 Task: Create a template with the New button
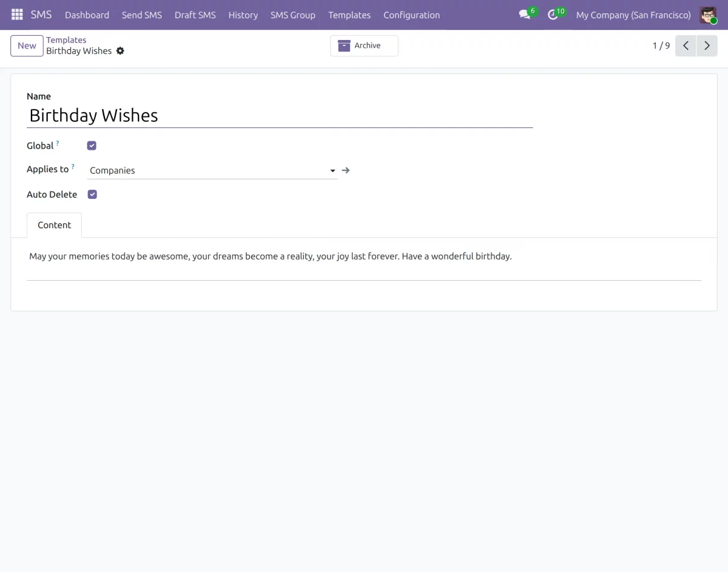[27, 45]
